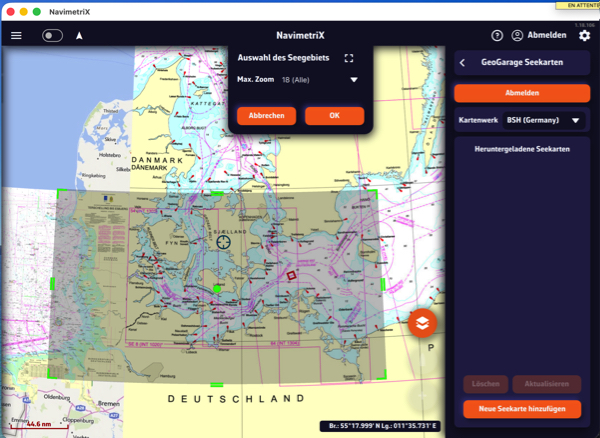Click the coordinates readout Br.: 55°17.999' N
The width and height of the screenshot is (600, 438).
click(380, 426)
